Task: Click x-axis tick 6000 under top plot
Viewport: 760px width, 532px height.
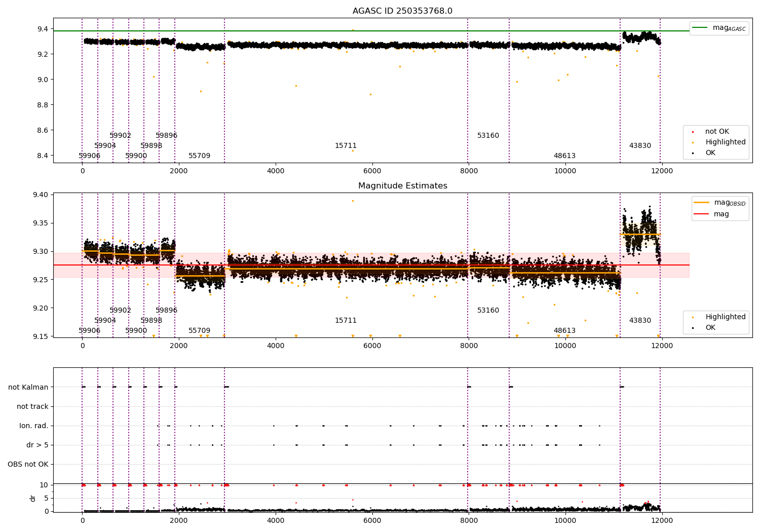Action: pyautogui.click(x=372, y=171)
